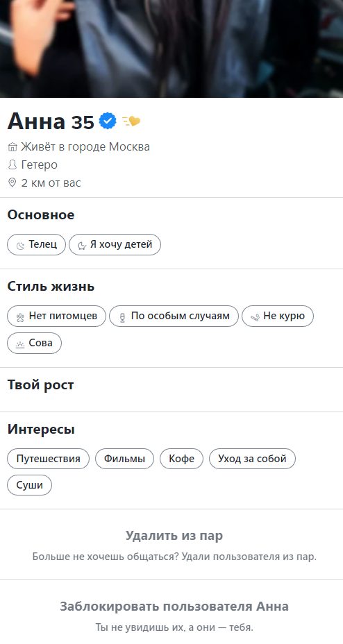
Task: Click the paw icon in Нет питомцев chip
Action: [20, 317]
